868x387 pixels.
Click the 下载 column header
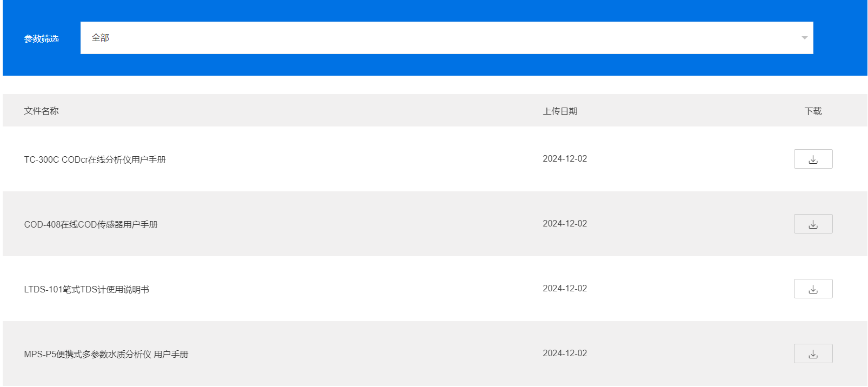pos(813,111)
